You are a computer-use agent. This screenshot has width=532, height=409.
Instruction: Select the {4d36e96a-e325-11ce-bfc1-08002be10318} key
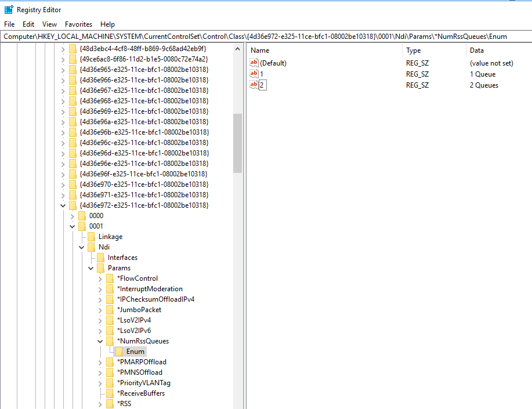(x=144, y=122)
